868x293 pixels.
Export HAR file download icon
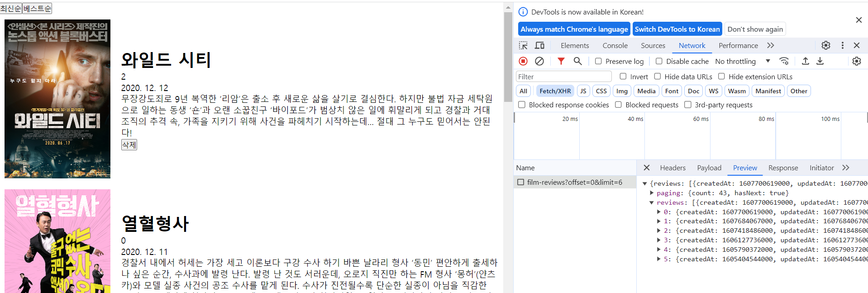coord(820,61)
